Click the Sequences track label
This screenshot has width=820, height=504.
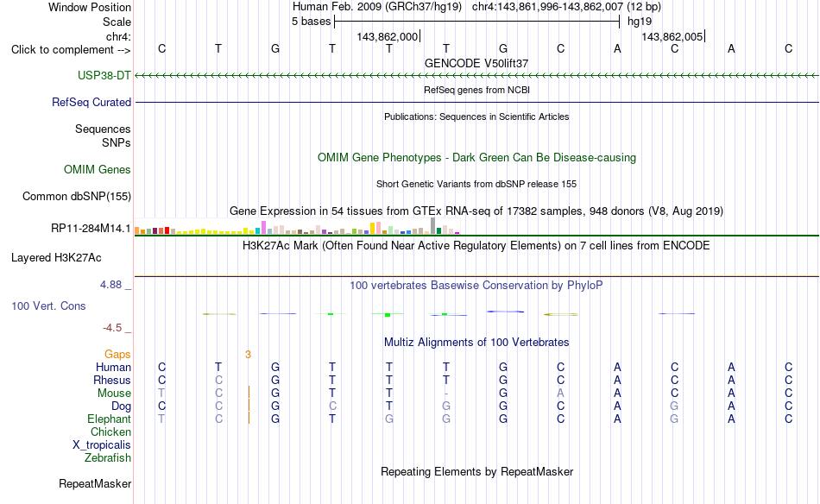(103, 129)
